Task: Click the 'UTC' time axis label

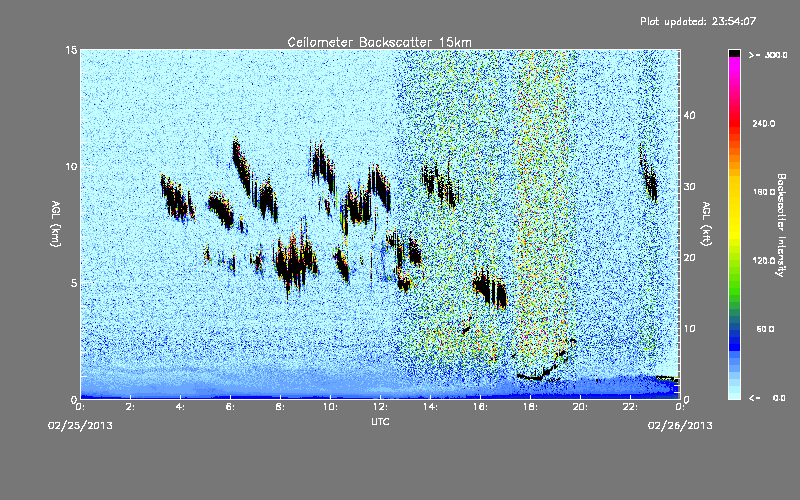Action: 380,421
